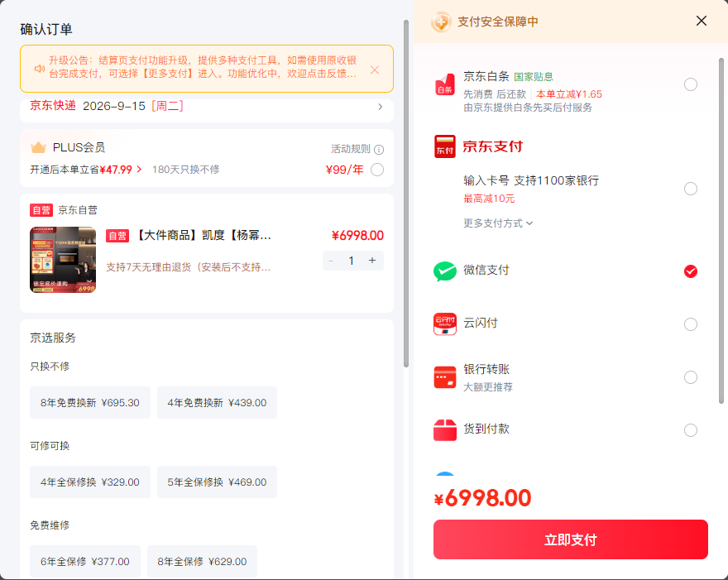Select 货到付款 radio button
The height and width of the screenshot is (580, 728).
pos(691,430)
